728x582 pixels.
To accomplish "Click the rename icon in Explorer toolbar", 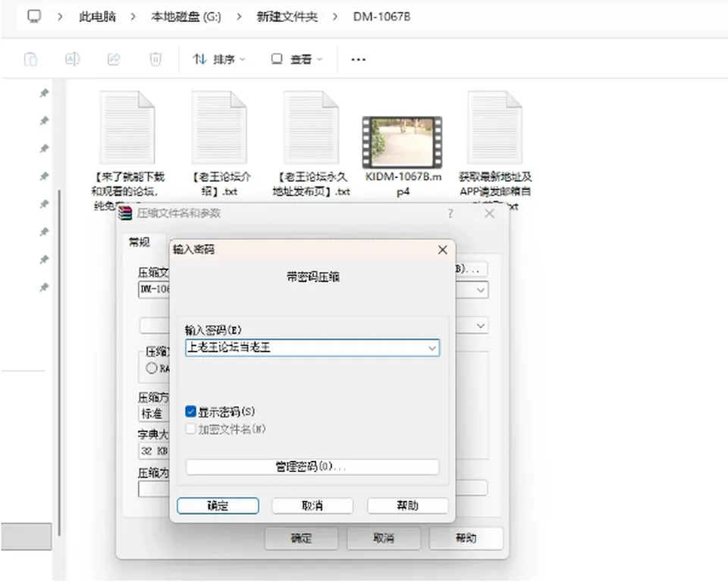I will (x=72, y=59).
